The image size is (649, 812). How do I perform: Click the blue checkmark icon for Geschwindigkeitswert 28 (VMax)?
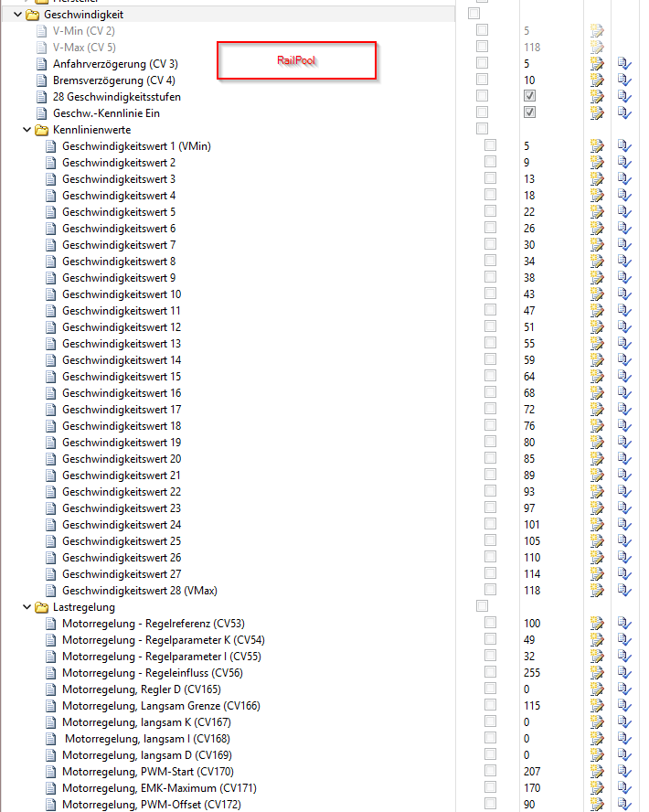point(624,590)
